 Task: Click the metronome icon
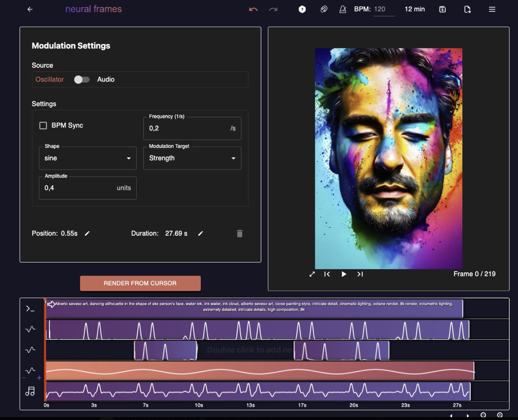click(x=343, y=9)
